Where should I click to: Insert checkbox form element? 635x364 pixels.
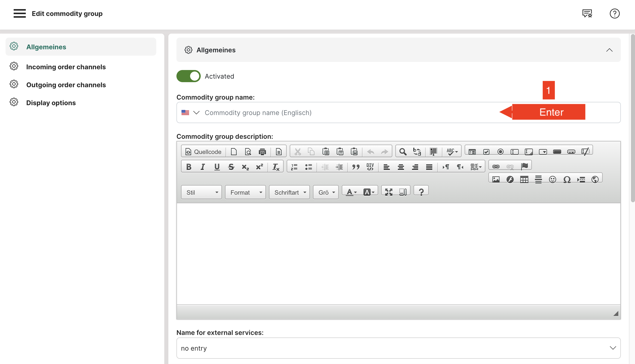pyautogui.click(x=486, y=152)
